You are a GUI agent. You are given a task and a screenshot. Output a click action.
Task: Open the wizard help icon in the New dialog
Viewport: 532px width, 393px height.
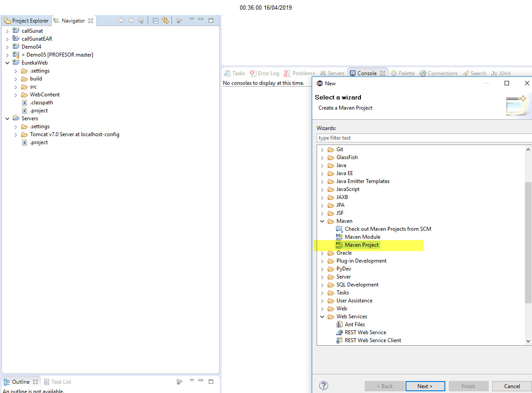click(323, 386)
